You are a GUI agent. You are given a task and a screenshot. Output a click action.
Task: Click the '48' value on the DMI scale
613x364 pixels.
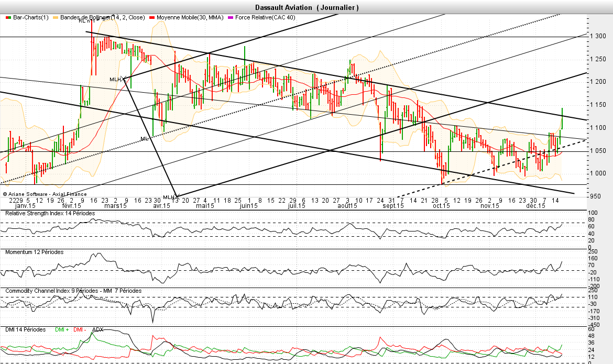click(592, 336)
